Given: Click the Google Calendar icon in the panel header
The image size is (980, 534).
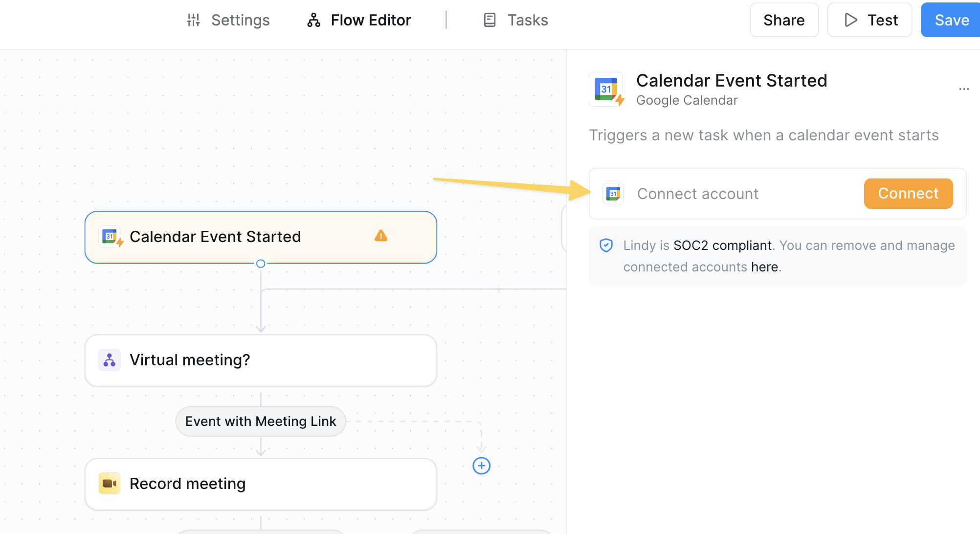Looking at the screenshot, I should point(606,89).
